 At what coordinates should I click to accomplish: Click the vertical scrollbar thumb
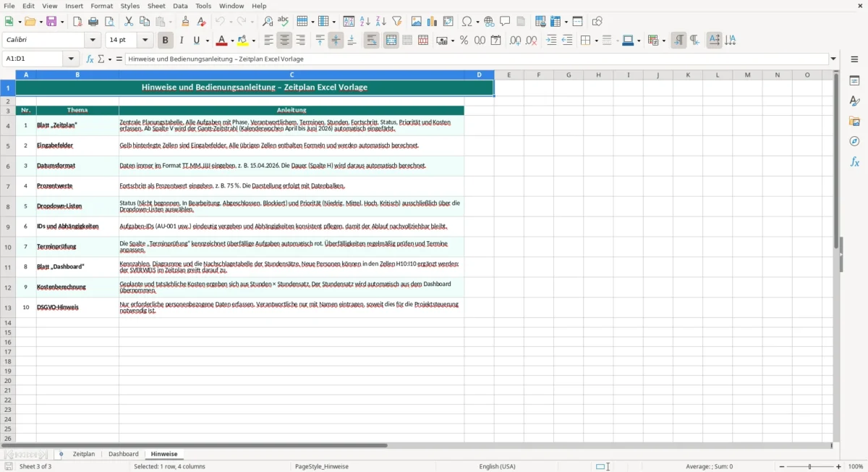(836, 159)
